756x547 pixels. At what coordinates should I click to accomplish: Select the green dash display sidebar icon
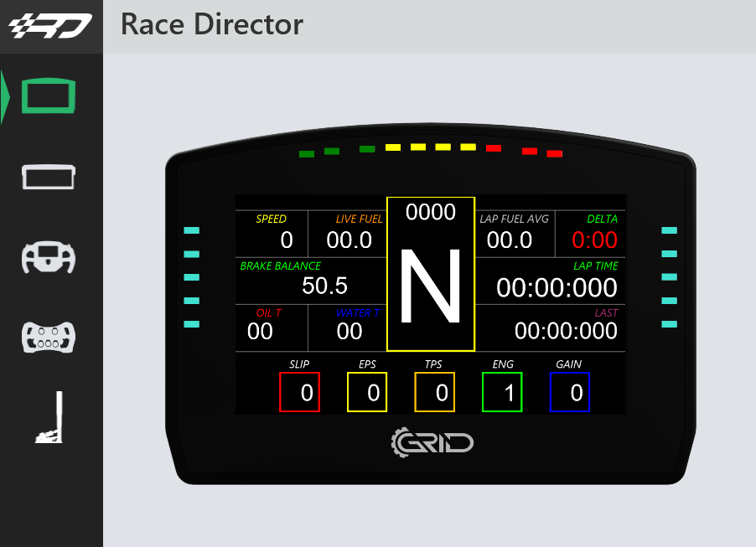point(49,95)
